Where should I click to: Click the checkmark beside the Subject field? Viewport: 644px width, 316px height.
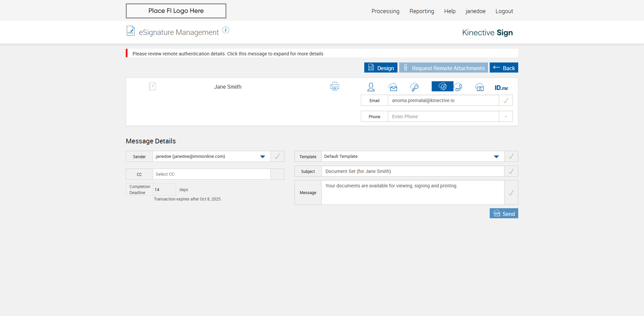(511, 171)
